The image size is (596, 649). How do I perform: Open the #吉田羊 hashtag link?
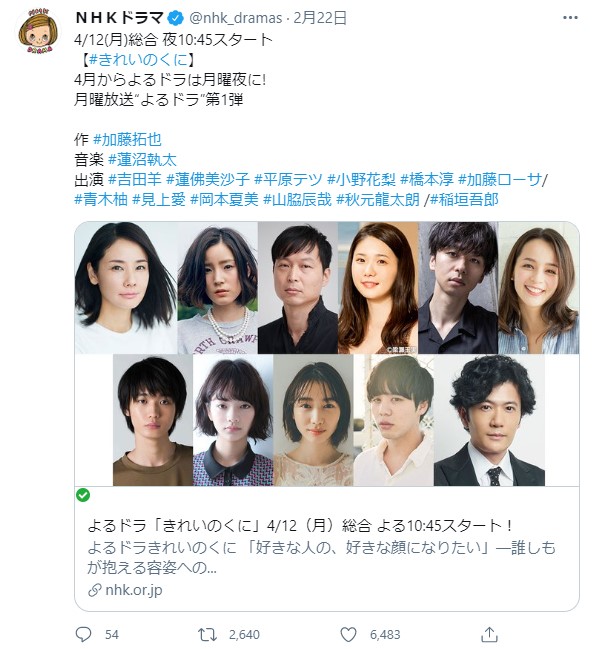click(135, 180)
